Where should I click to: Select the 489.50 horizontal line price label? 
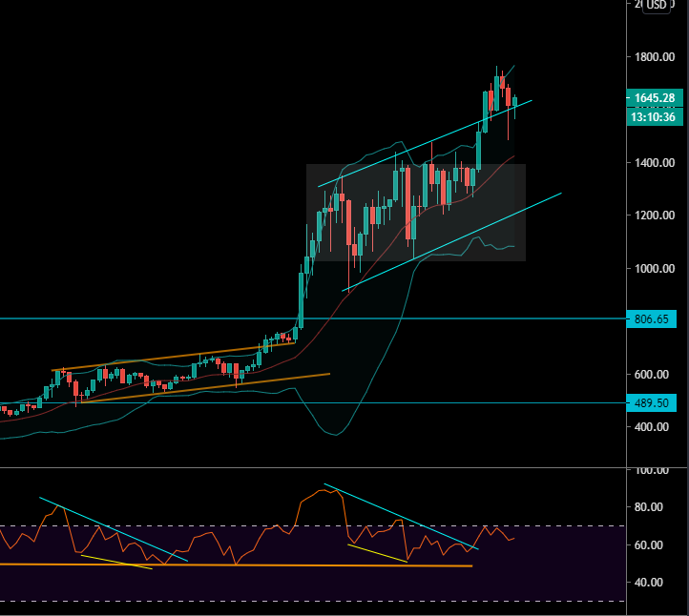(x=653, y=403)
